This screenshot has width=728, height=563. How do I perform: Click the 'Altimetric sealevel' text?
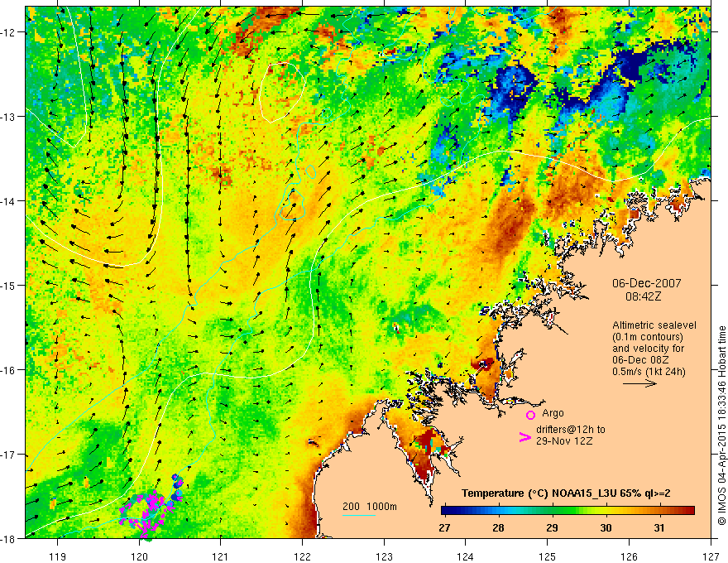click(654, 325)
